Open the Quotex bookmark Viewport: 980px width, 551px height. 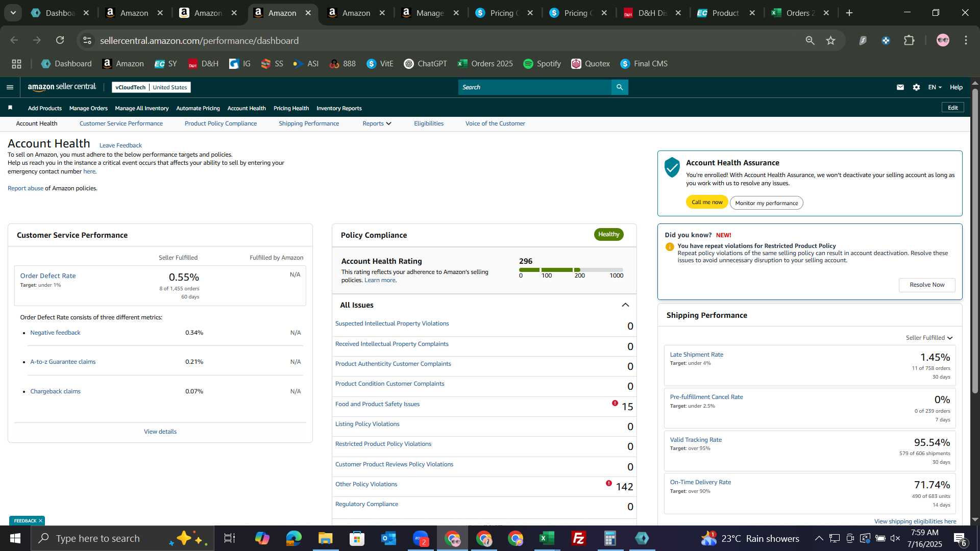(x=591, y=64)
